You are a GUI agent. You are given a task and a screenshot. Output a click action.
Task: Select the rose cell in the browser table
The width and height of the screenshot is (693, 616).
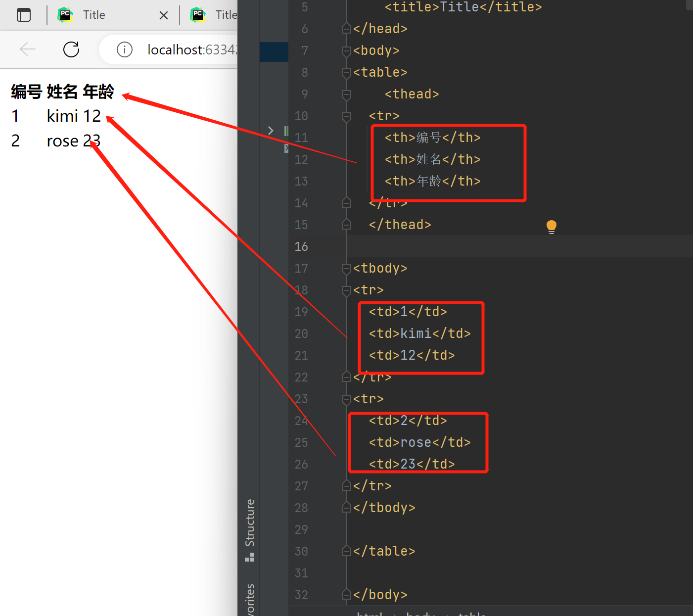[x=63, y=141]
